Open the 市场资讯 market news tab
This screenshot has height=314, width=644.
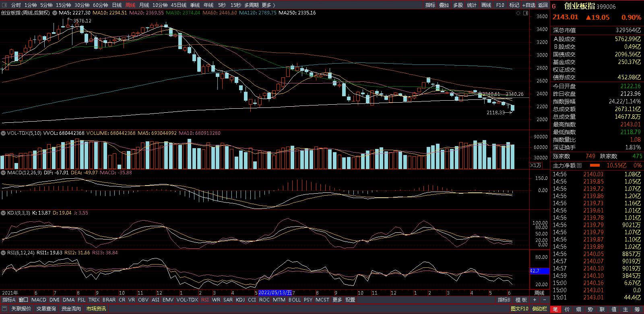(96, 309)
